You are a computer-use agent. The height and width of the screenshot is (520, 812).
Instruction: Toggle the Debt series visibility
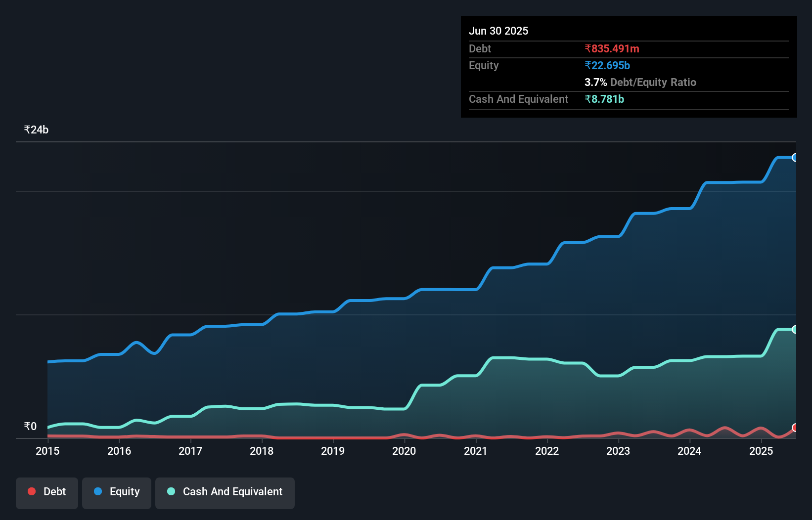[x=46, y=492]
